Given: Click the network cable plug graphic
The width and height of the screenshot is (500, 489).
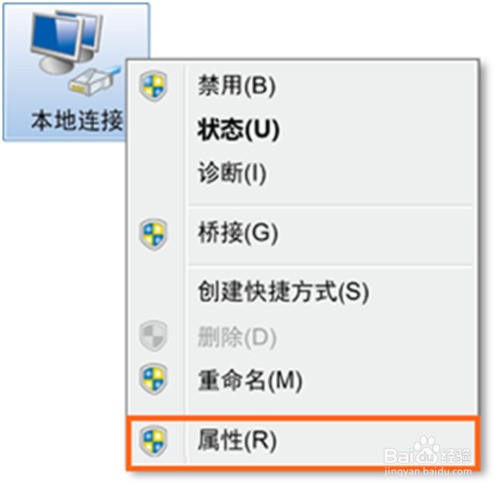Looking at the screenshot, I should tap(94, 80).
